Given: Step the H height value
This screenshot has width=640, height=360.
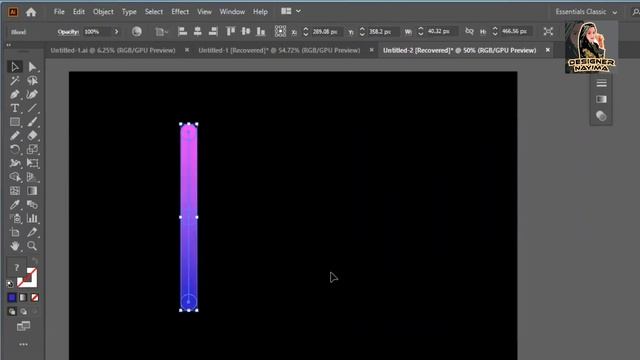Looking at the screenshot, I should tap(495, 31).
